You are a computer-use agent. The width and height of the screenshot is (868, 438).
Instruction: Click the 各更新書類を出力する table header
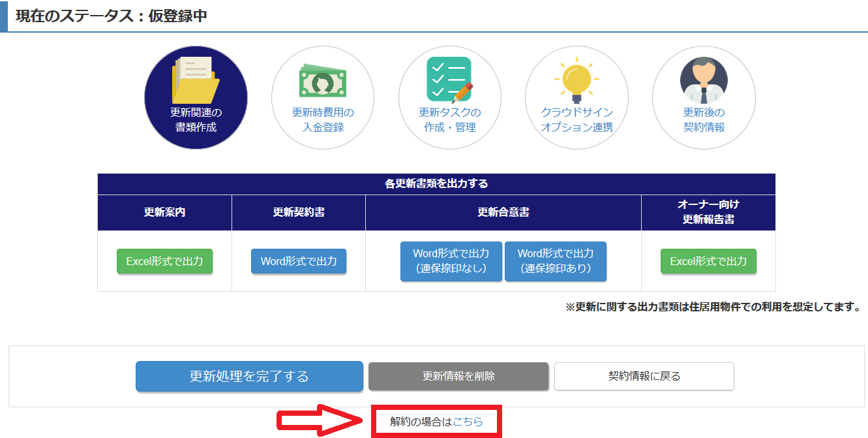coord(436,184)
